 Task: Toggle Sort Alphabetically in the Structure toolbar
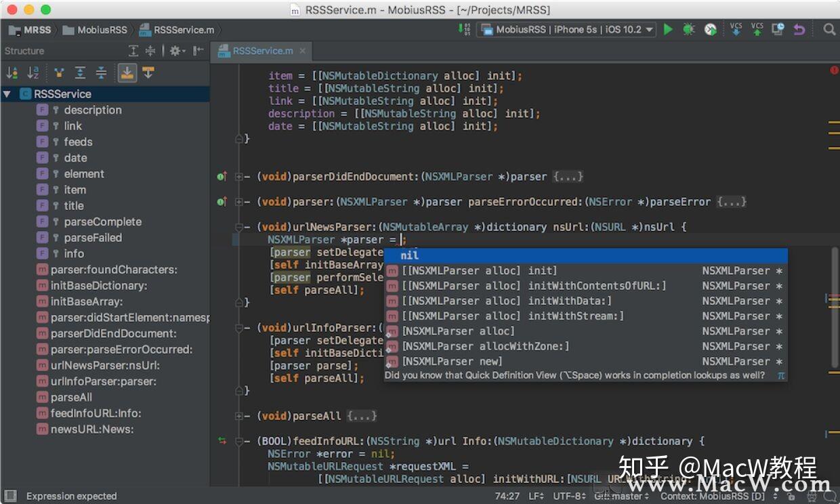[33, 72]
